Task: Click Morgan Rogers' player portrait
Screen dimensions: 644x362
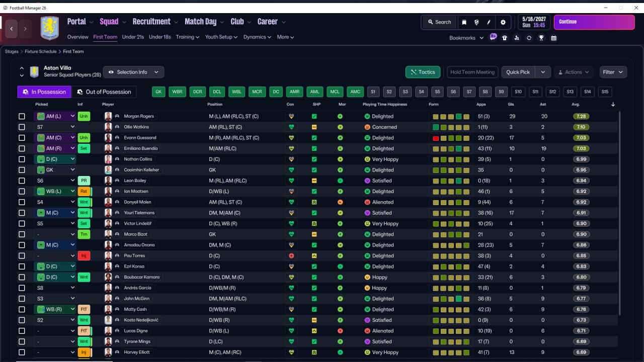Action: click(108, 116)
